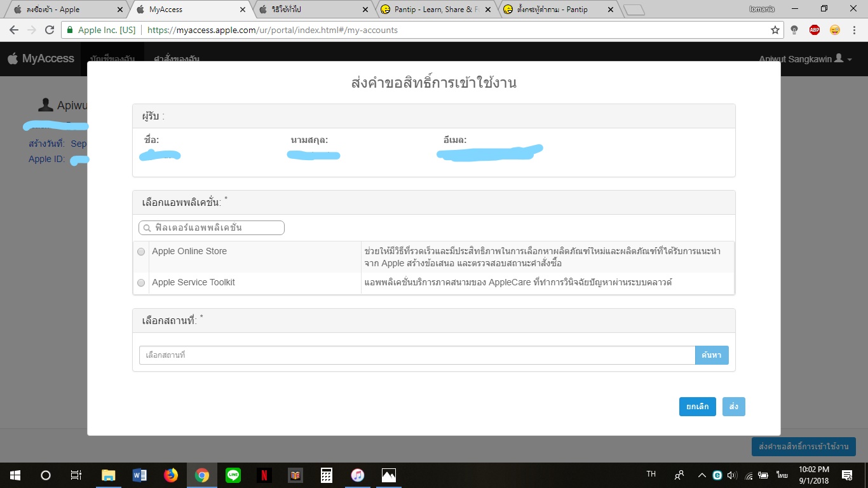868x488 pixels.
Task: Click the volume speaker tray icon
Action: click(733, 475)
